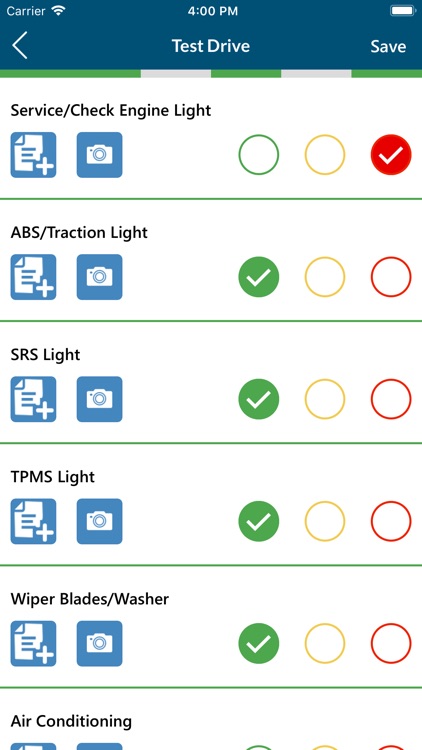Screen dimensions: 422x750
Task: Mark Wiper Blades/Washer as red
Action: (391, 643)
